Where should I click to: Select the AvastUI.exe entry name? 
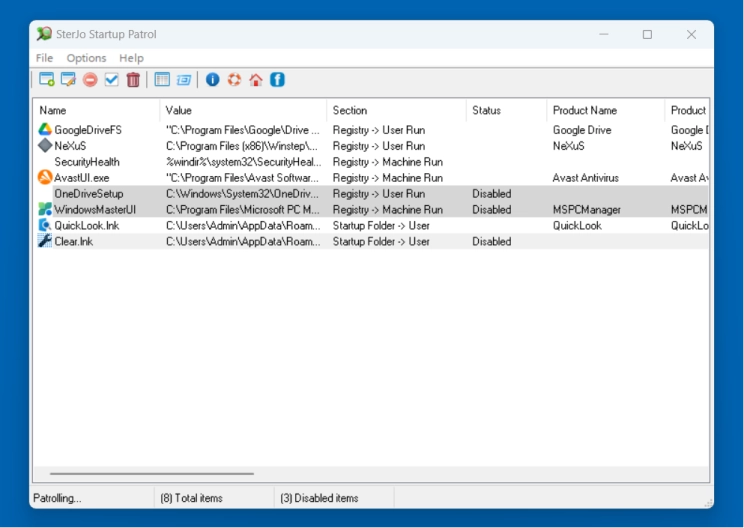(82, 178)
